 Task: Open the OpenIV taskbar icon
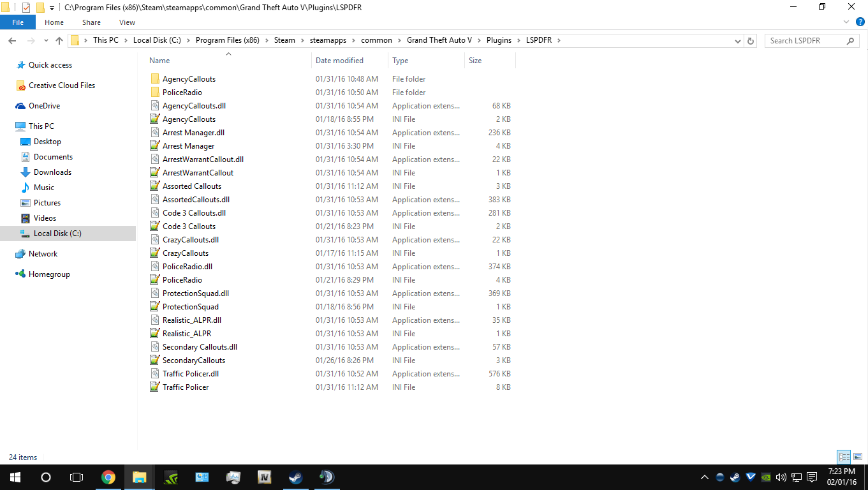(265, 477)
